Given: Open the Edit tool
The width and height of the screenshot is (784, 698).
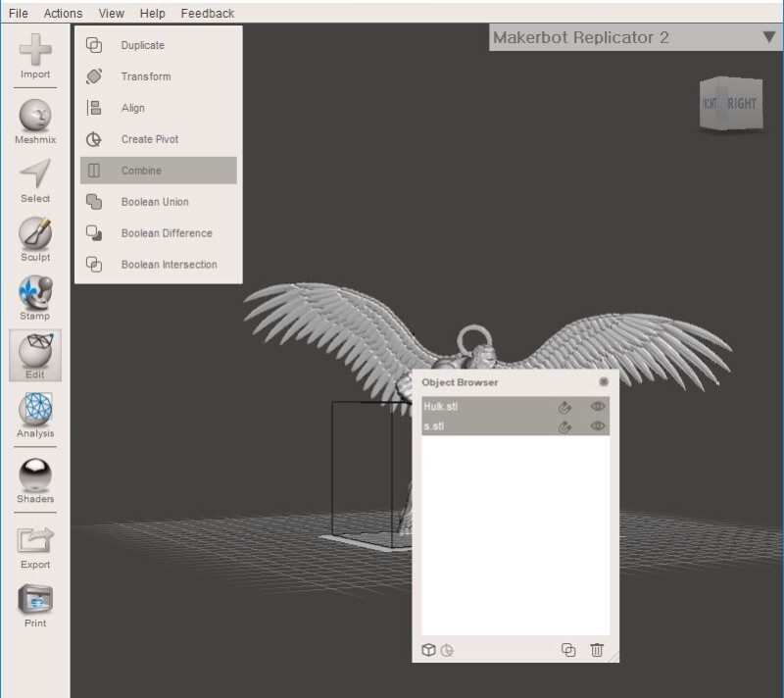Looking at the screenshot, I should pos(35,356).
